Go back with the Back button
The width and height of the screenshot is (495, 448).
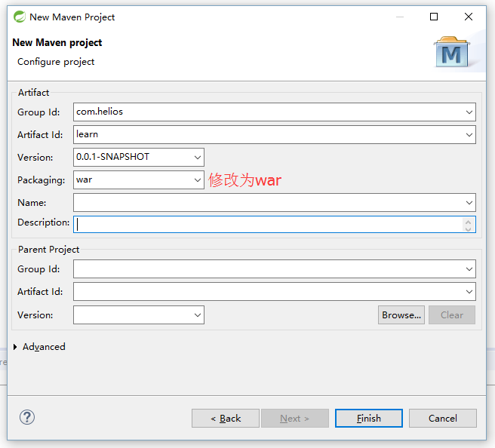[x=226, y=419]
